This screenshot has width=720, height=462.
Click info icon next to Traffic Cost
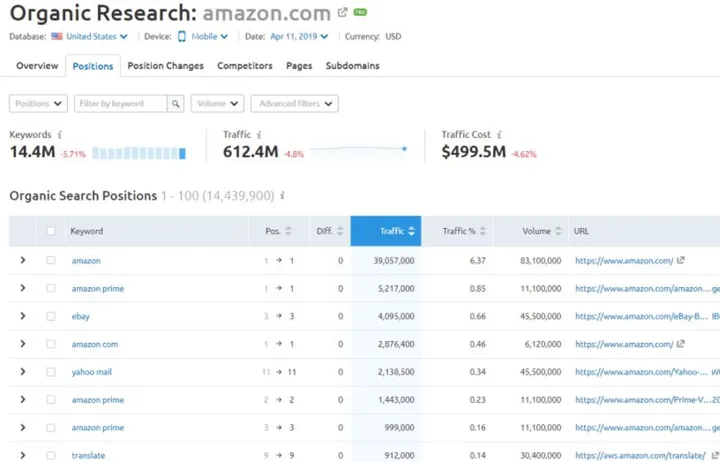pos(499,135)
